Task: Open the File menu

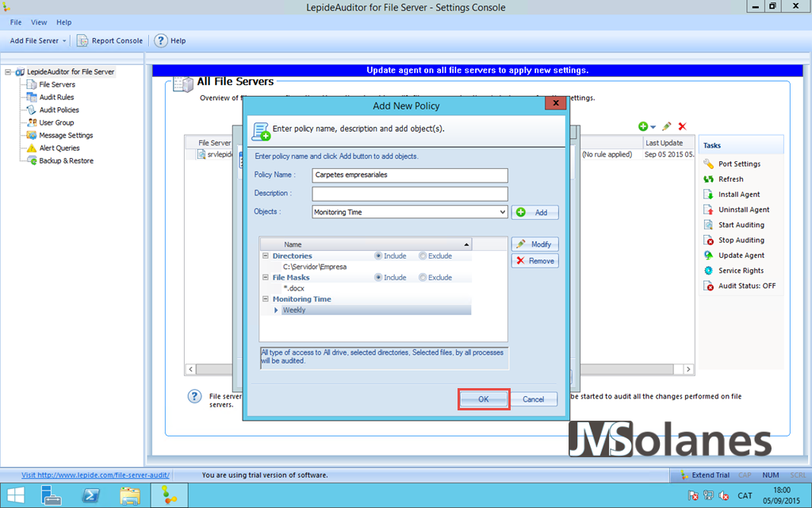Action: (16, 22)
